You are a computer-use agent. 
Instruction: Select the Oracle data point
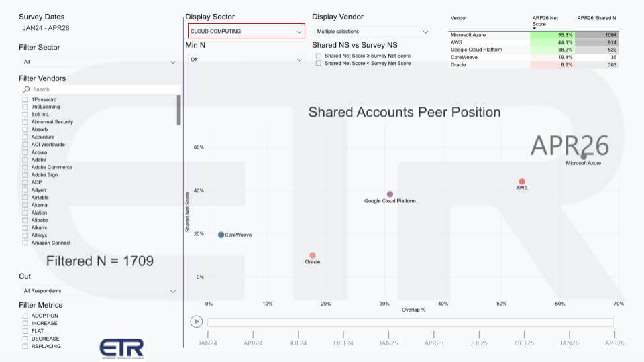[313, 255]
